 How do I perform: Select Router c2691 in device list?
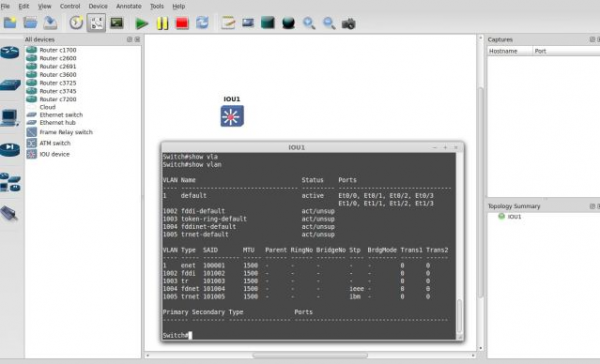[57, 67]
